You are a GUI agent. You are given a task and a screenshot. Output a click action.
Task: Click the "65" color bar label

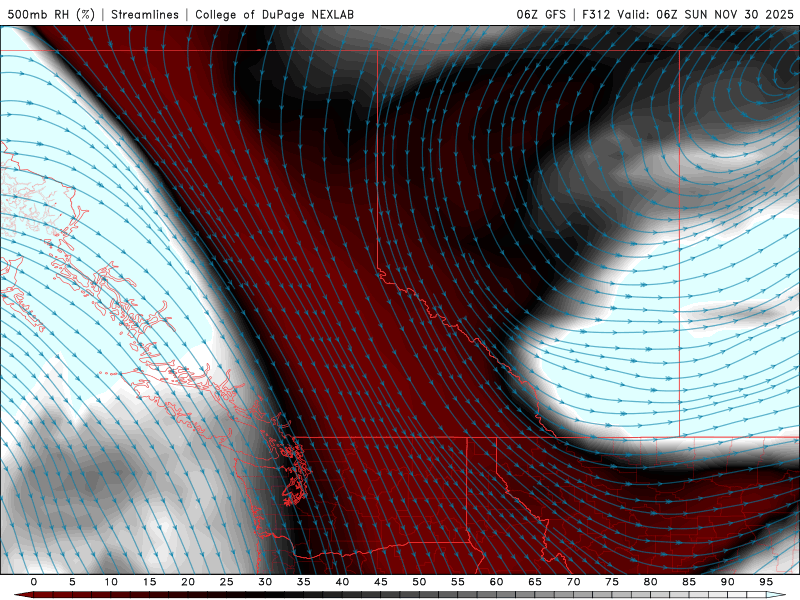pyautogui.click(x=535, y=582)
